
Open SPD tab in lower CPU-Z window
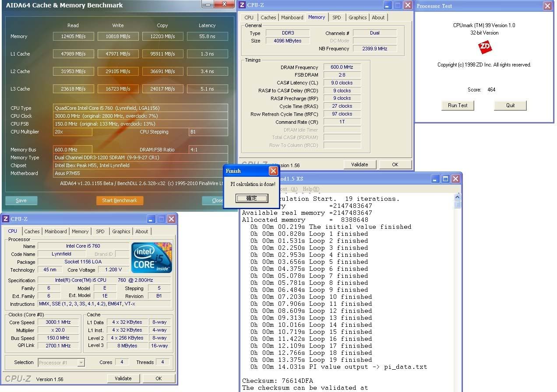pos(100,231)
